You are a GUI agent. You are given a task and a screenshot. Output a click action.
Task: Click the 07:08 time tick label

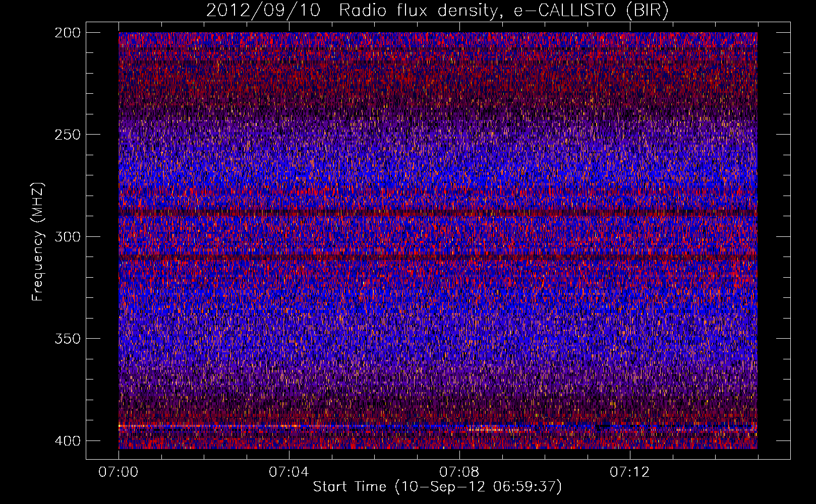(x=459, y=472)
